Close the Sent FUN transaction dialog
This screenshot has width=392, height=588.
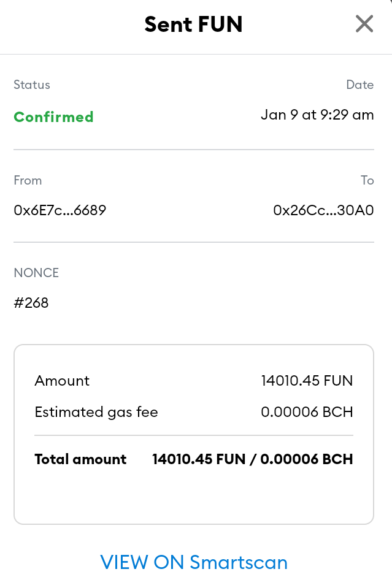click(364, 24)
